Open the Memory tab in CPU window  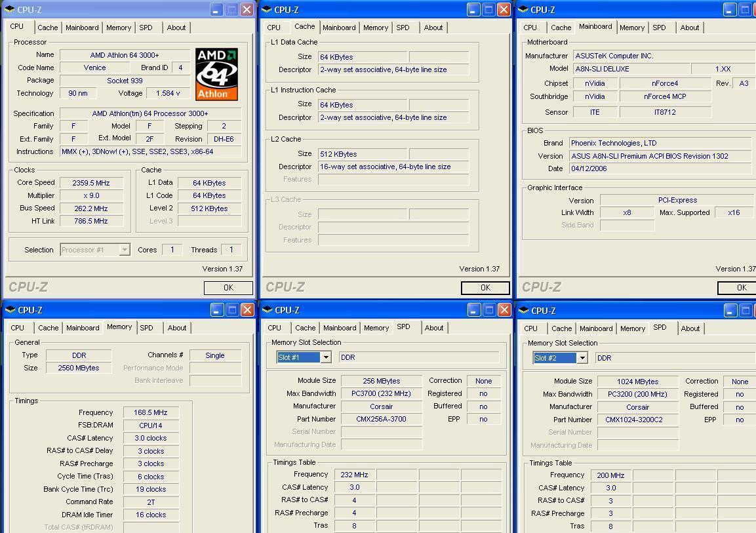pos(119,28)
